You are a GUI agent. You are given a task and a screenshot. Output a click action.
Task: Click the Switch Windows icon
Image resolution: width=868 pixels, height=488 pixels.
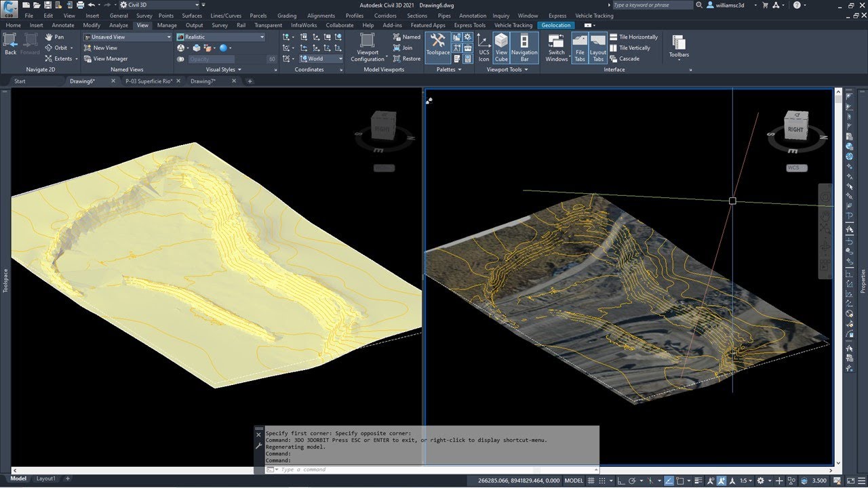click(557, 47)
